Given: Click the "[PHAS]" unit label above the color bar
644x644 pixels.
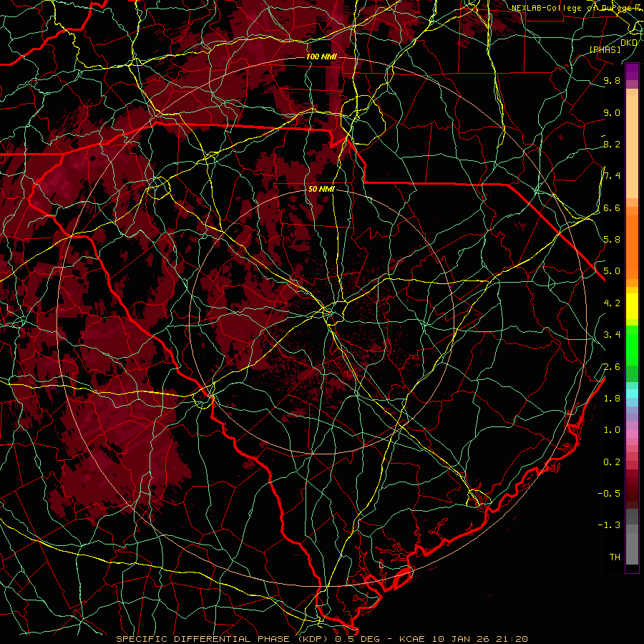Looking at the screenshot, I should 605,49.
